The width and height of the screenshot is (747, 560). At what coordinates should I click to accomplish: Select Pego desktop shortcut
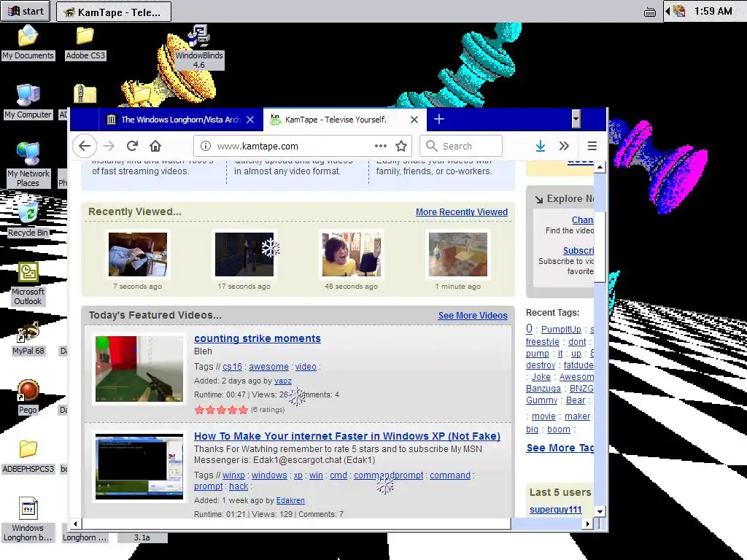tap(28, 397)
